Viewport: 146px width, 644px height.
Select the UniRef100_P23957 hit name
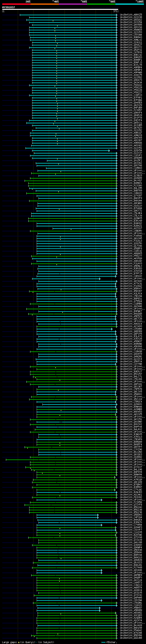(131, 110)
